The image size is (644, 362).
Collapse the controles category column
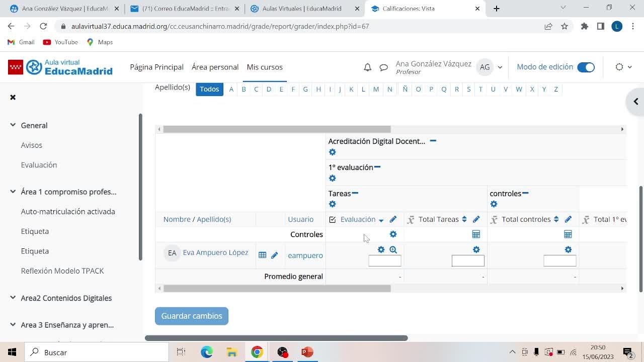(x=525, y=193)
